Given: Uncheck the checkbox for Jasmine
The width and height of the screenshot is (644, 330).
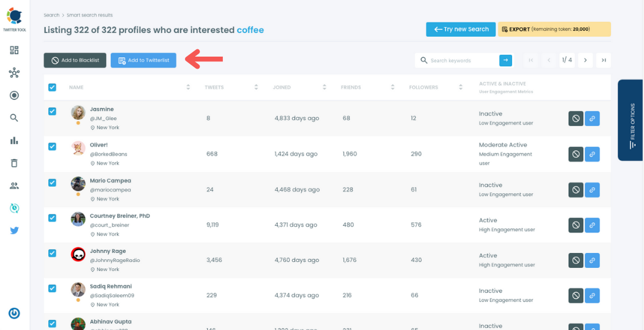Looking at the screenshot, I should click(x=52, y=111).
